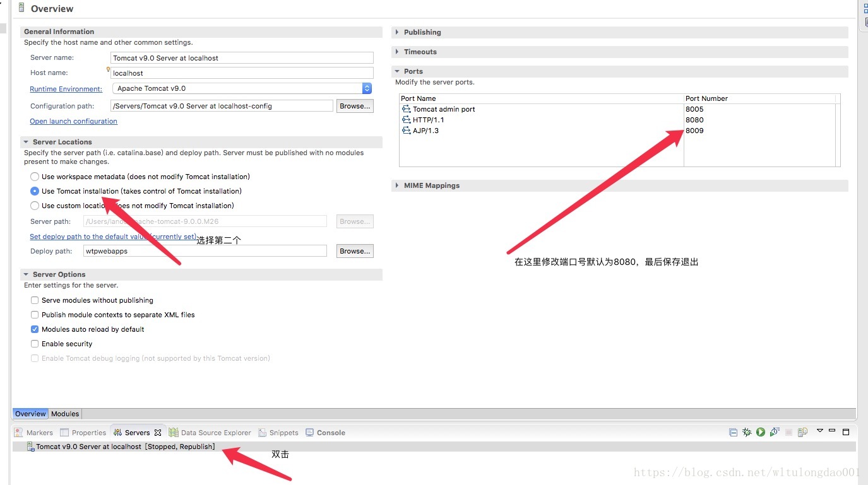
Task: Switch to the Overview tab
Action: pyautogui.click(x=30, y=414)
